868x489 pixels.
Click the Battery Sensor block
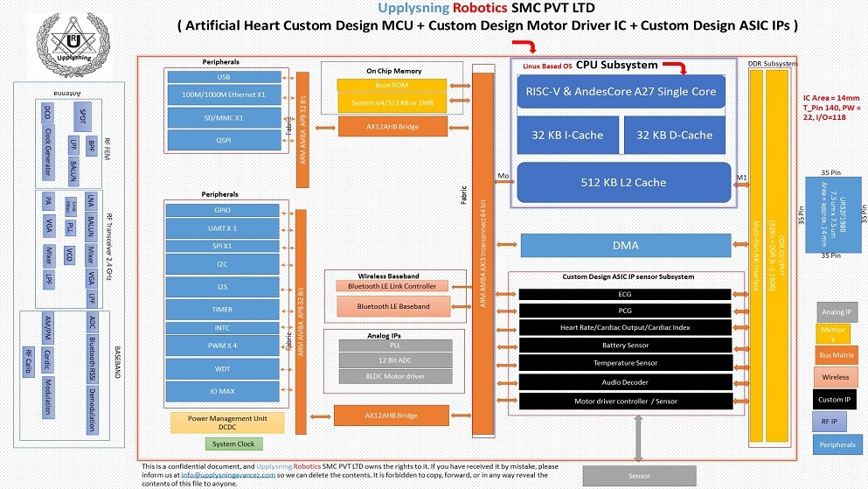625,345
